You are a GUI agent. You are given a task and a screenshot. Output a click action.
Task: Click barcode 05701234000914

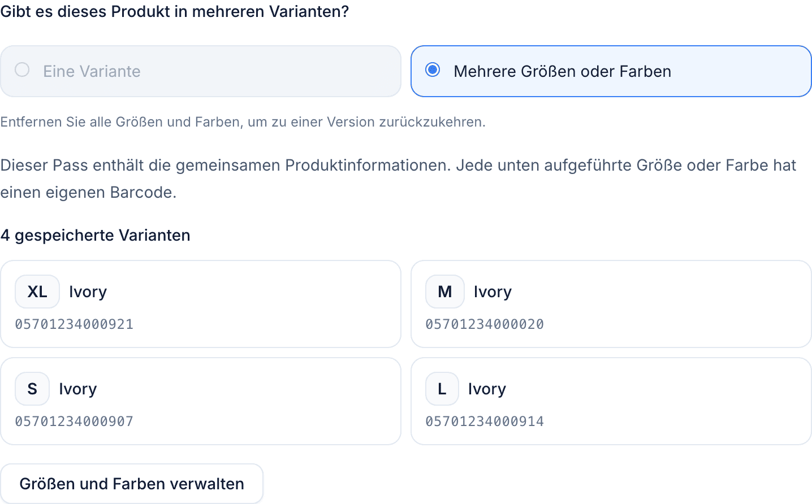pos(485,422)
